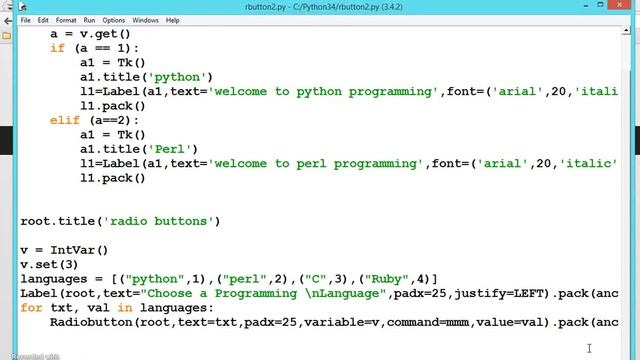Click on 'v = IntVar()' line
This screenshot has height=360, width=640.
pos(64,250)
